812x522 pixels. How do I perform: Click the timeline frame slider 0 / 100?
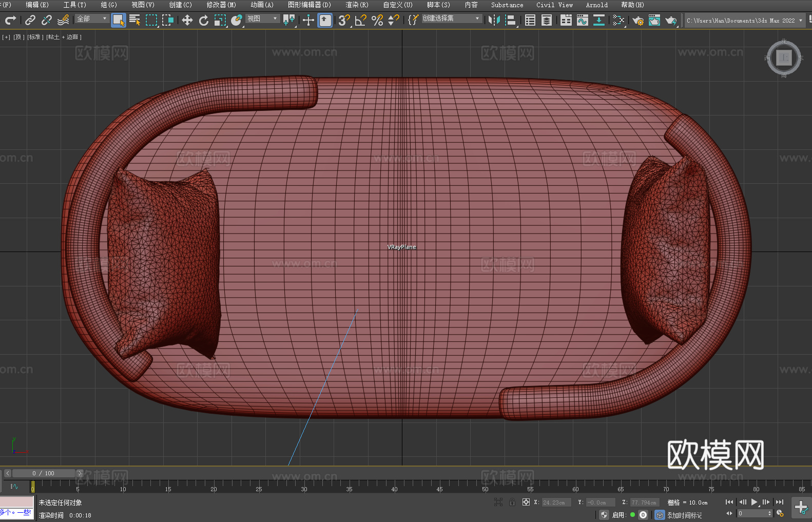43,473
